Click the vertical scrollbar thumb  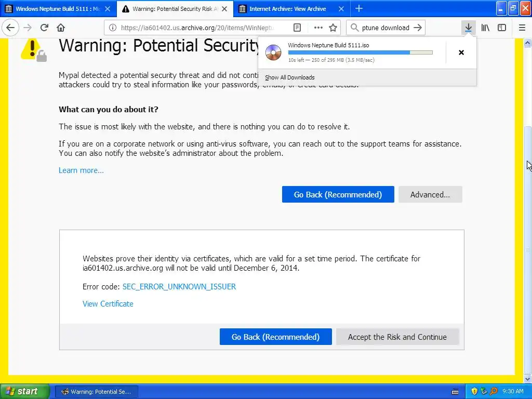[528, 249]
